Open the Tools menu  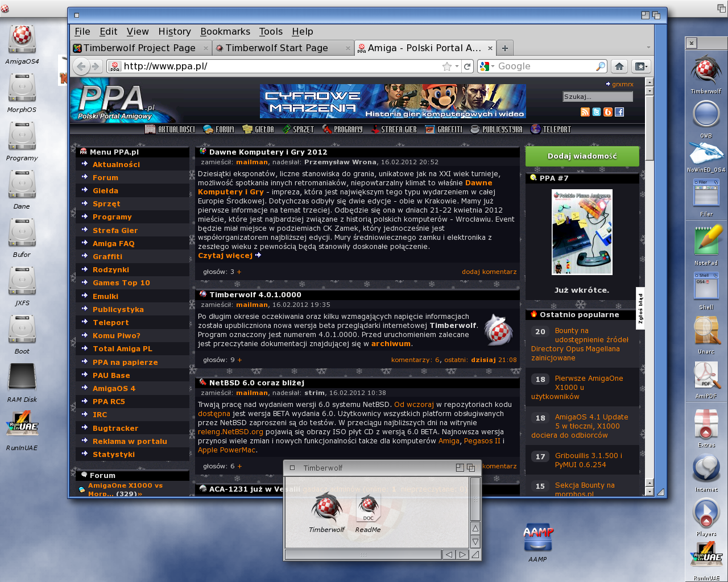coord(271,32)
